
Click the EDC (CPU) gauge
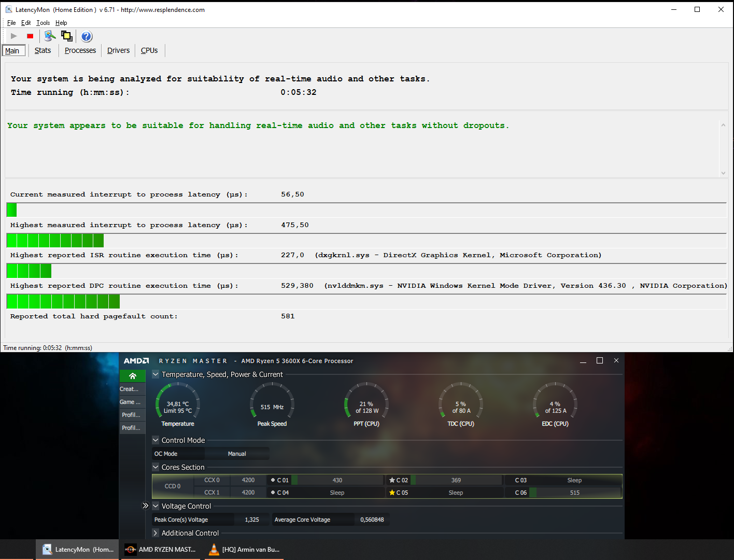[555, 404]
